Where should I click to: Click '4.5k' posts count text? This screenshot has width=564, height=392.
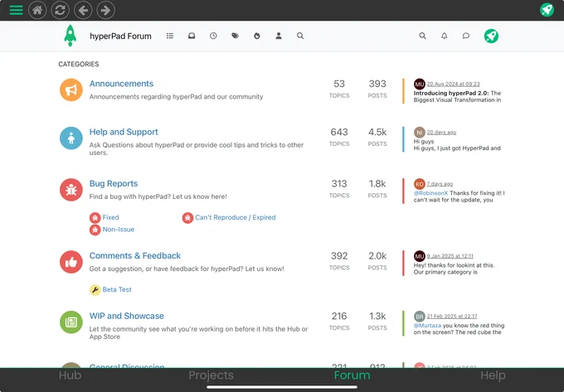click(377, 133)
